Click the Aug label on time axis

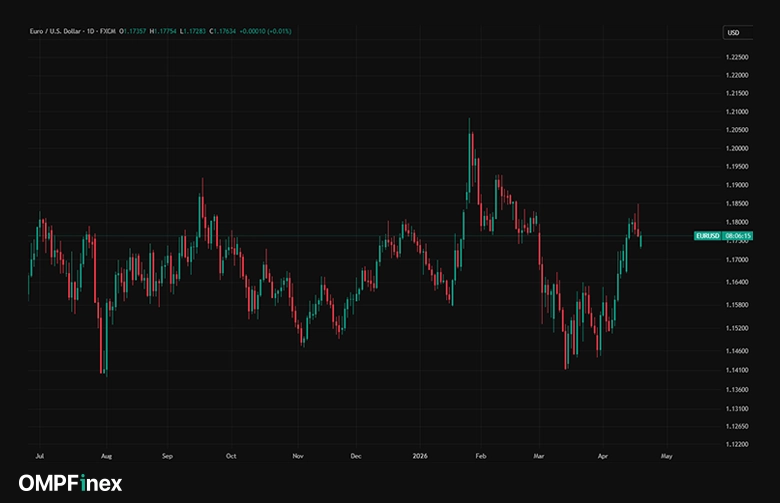pos(107,454)
